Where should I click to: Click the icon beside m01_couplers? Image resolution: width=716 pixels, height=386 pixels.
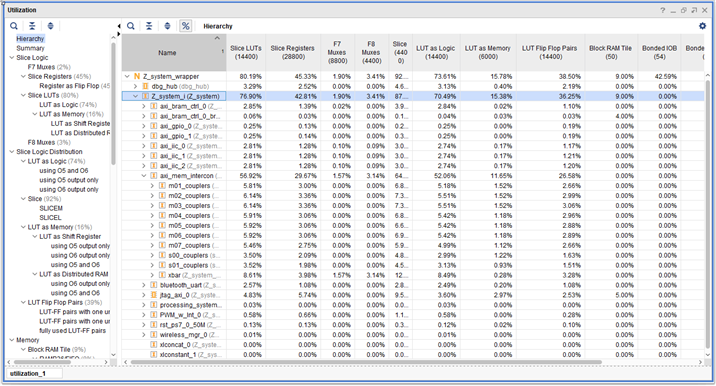(x=162, y=185)
